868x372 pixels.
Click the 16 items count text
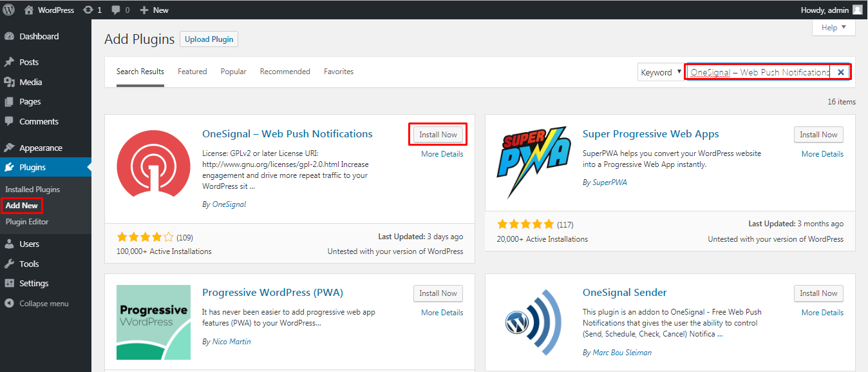coord(842,102)
